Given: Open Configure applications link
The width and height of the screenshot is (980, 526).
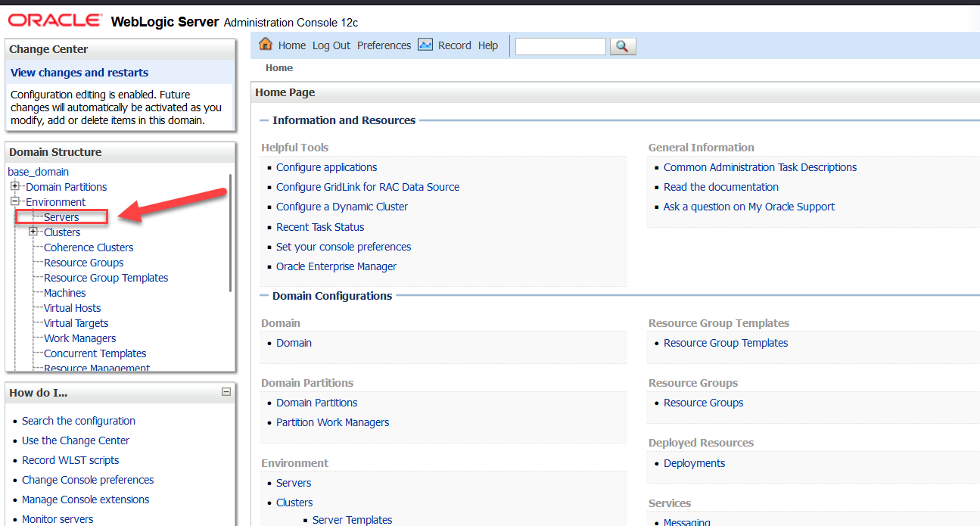Looking at the screenshot, I should point(326,167).
